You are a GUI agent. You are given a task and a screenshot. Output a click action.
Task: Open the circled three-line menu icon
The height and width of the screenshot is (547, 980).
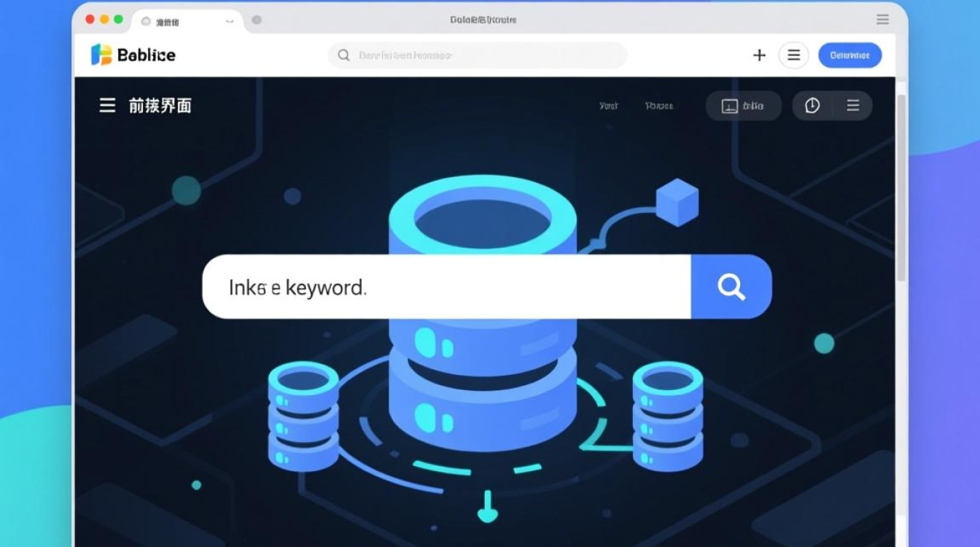click(x=793, y=55)
